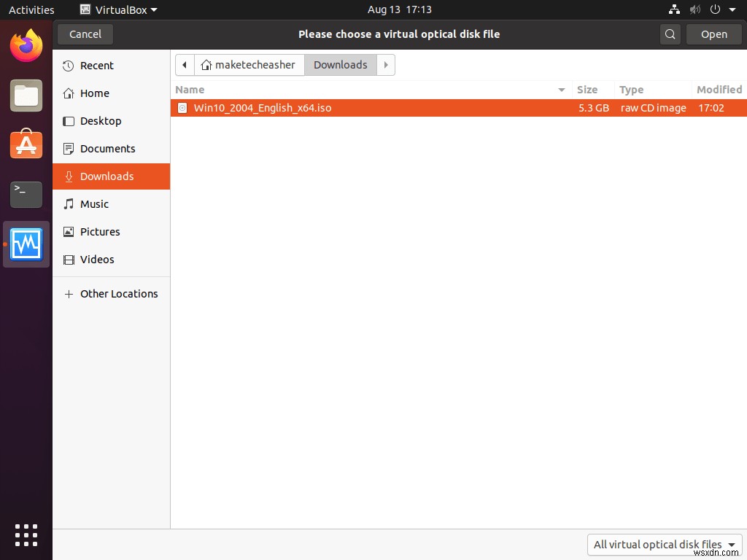This screenshot has width=747, height=560.
Task: Unmute audio via the muted speaker icon
Action: [x=694, y=9]
